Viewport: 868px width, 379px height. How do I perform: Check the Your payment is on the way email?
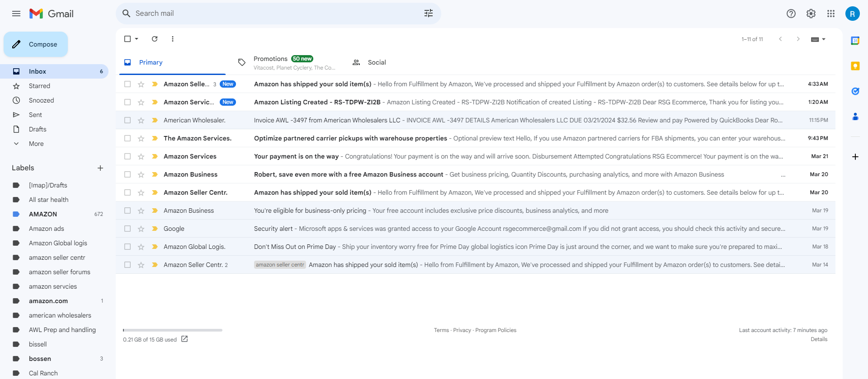pos(127,156)
